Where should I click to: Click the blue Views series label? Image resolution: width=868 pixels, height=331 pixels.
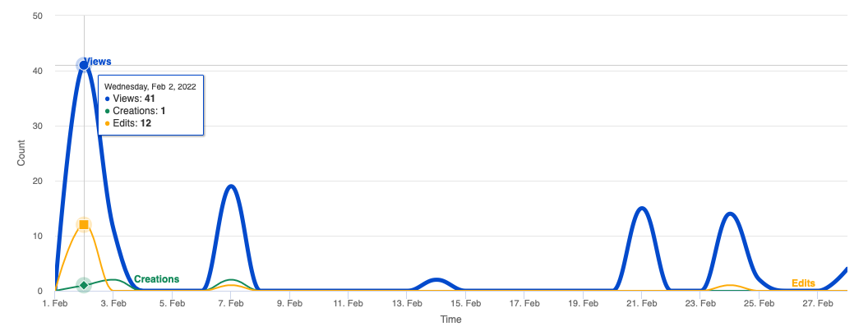click(98, 62)
